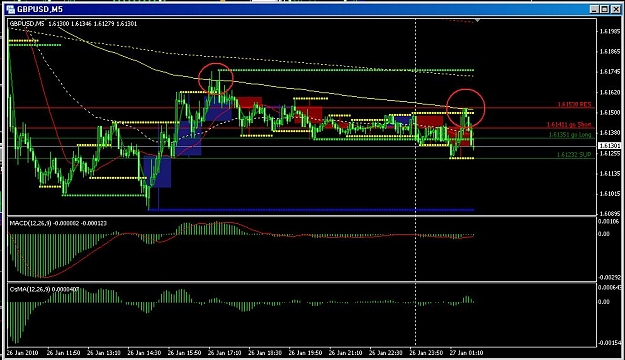Screen dimensions: 625x360
Task: Click the '26 Jan 2010' time label
Action: pos(23,353)
